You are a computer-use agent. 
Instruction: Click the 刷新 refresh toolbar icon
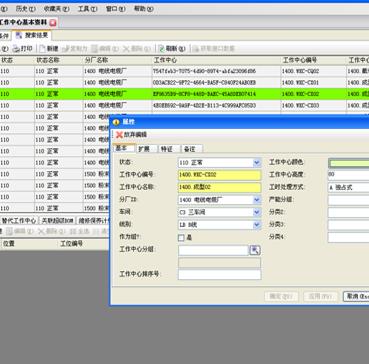point(162,49)
